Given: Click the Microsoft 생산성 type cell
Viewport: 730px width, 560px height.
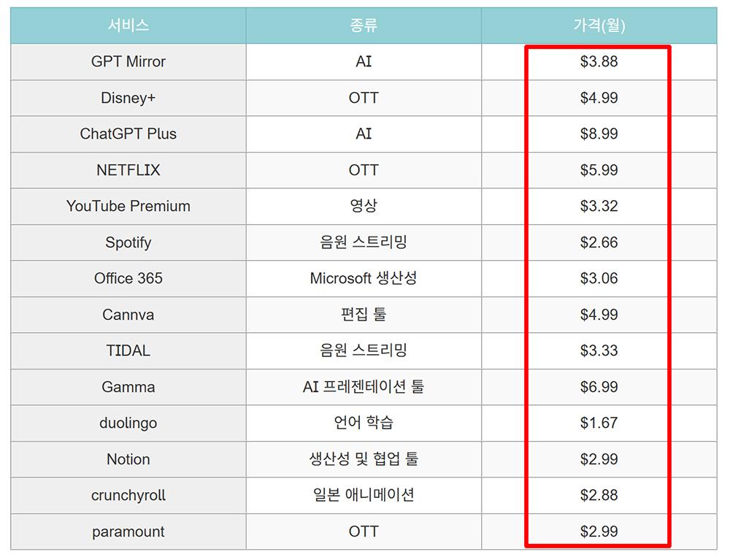Looking at the screenshot, I should click(x=364, y=278).
